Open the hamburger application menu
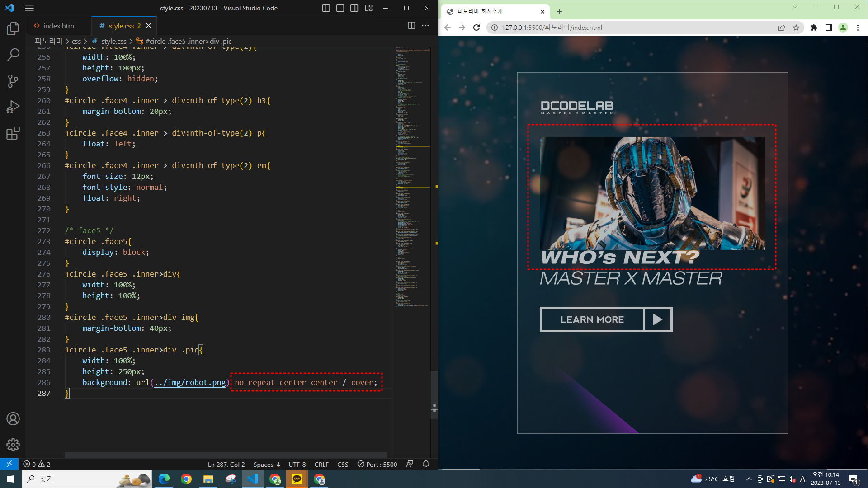Viewport: 868px width, 488px height. (x=29, y=8)
